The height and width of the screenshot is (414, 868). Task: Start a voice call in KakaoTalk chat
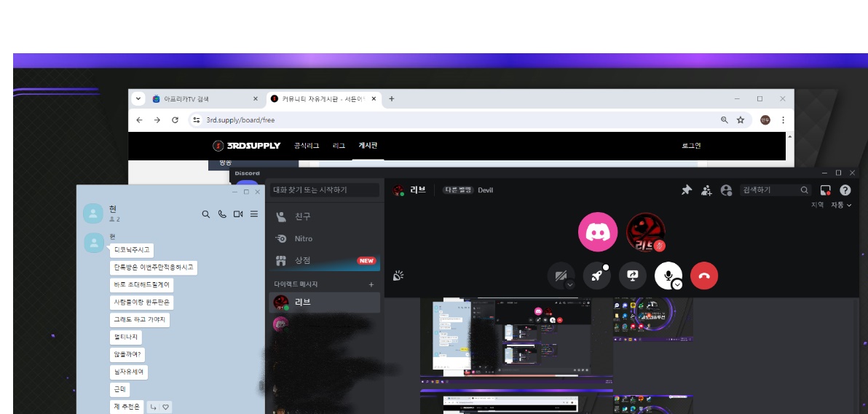tap(222, 214)
